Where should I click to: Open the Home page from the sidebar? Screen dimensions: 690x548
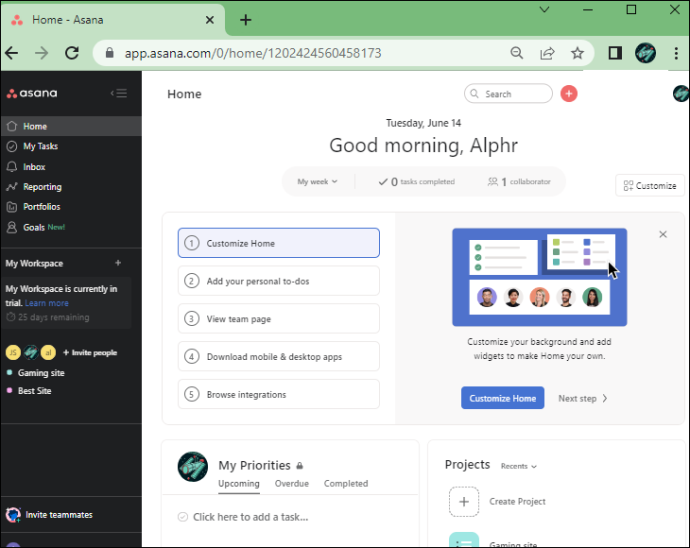pos(71,126)
